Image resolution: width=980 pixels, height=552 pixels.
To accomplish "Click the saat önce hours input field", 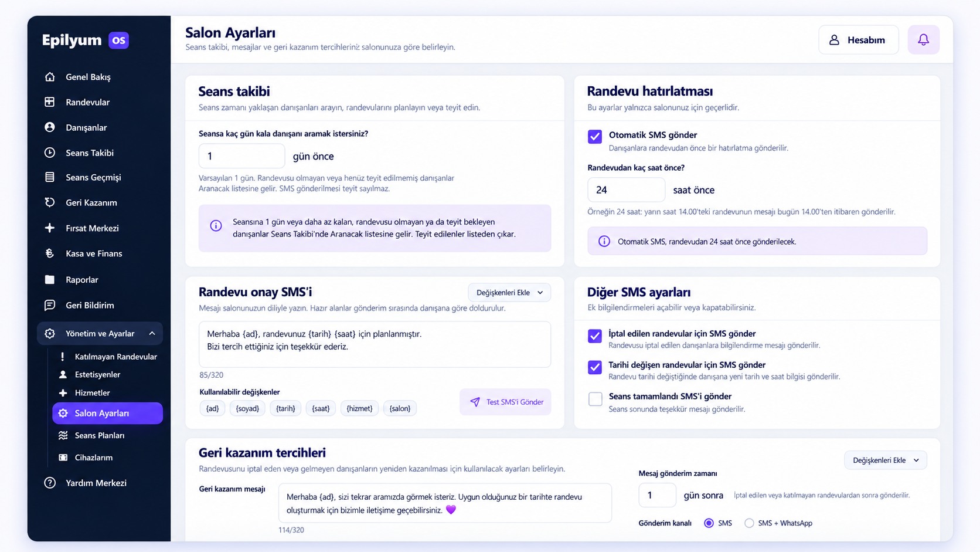I will coord(626,190).
